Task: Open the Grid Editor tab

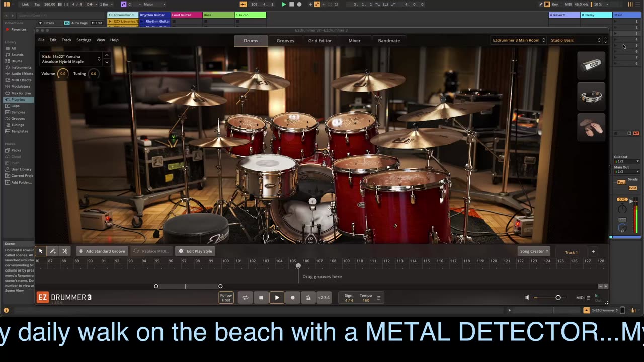Action: click(x=320, y=40)
